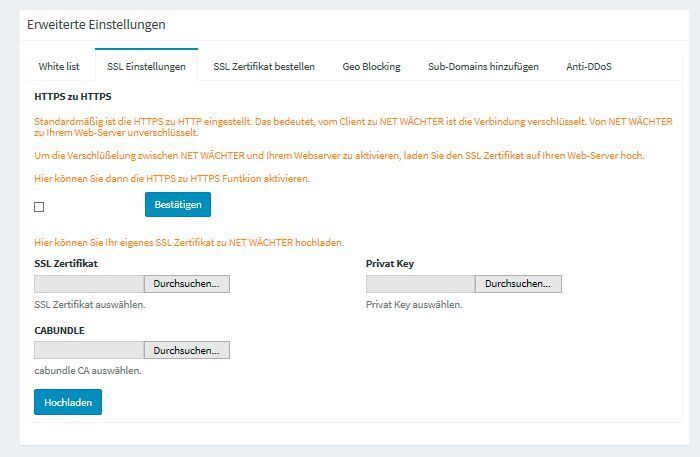The image size is (700, 457).
Task: Click the 'cabundle CA auswählen.' hint text
Action: (88, 371)
